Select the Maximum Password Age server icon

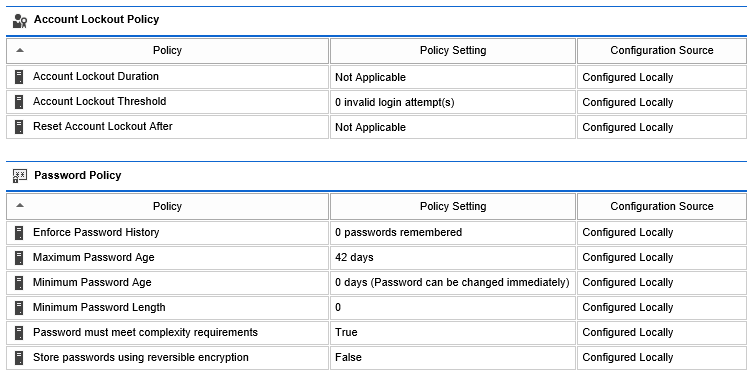[19, 258]
